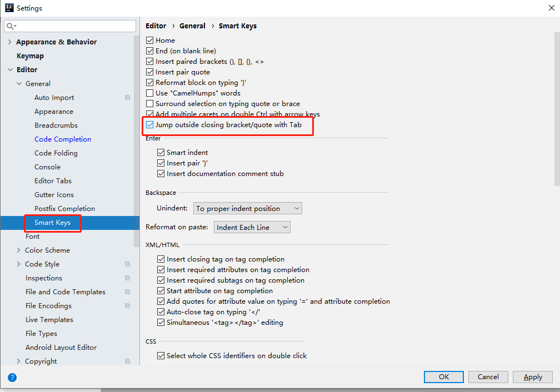Enable Surround selection on typing quote
Screen dimensions: 560x392
pos(150,103)
